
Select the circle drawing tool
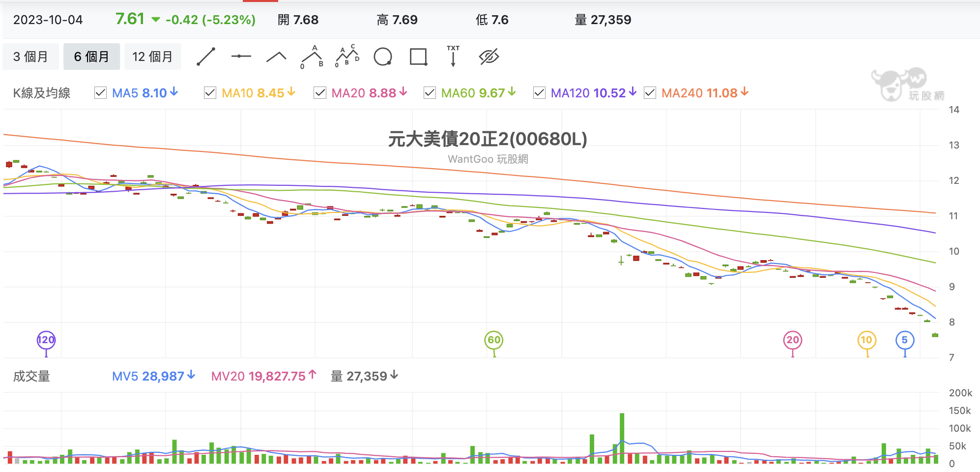pos(383,57)
